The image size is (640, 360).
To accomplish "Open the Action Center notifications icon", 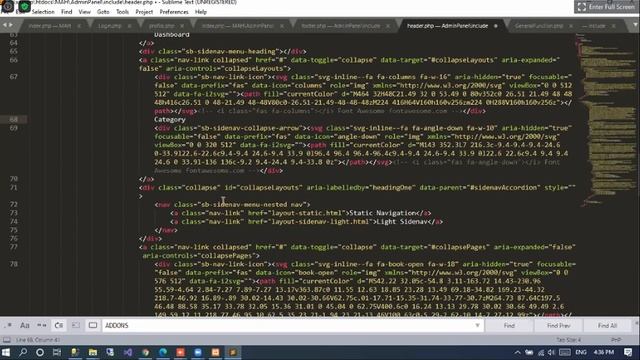I will pyautogui.click(x=628, y=352).
